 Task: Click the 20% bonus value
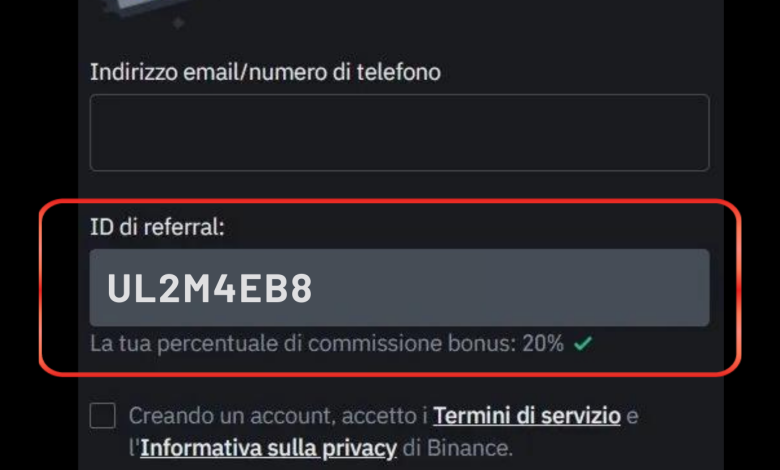pyautogui.click(x=543, y=343)
